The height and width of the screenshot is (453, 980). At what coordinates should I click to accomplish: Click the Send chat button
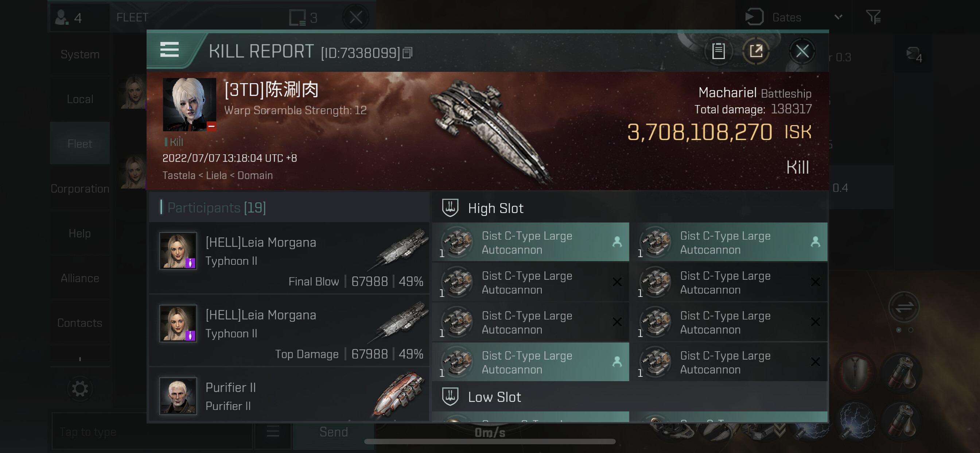pyautogui.click(x=333, y=432)
